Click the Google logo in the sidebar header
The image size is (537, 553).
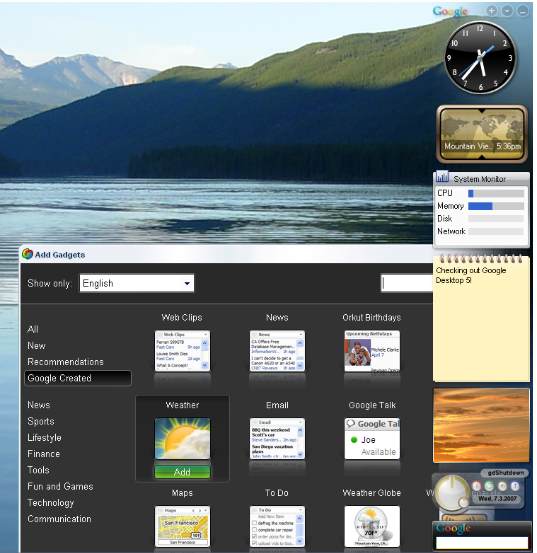451,12
